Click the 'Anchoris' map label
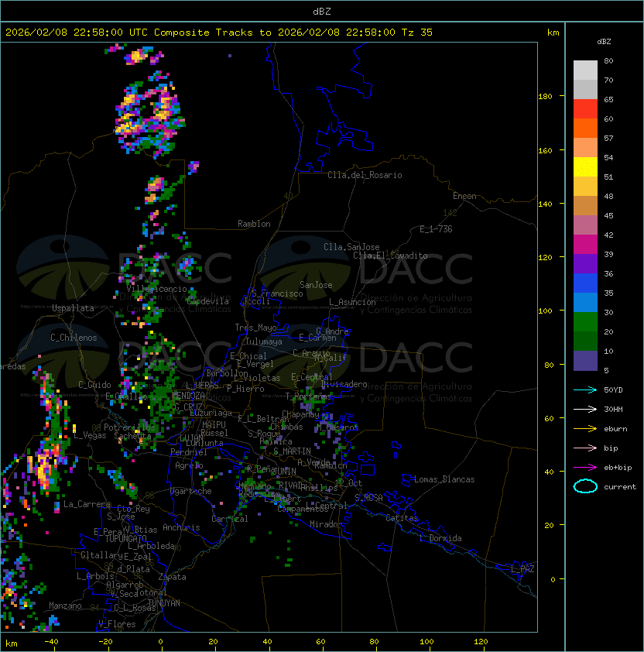Screen dimensions: 644x652 click(x=181, y=527)
